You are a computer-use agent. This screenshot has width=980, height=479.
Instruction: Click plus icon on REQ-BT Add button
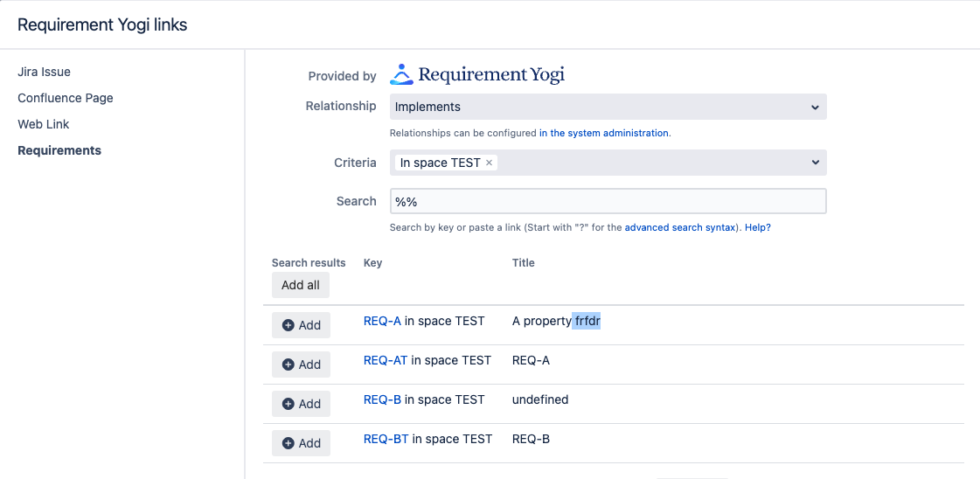(x=288, y=443)
